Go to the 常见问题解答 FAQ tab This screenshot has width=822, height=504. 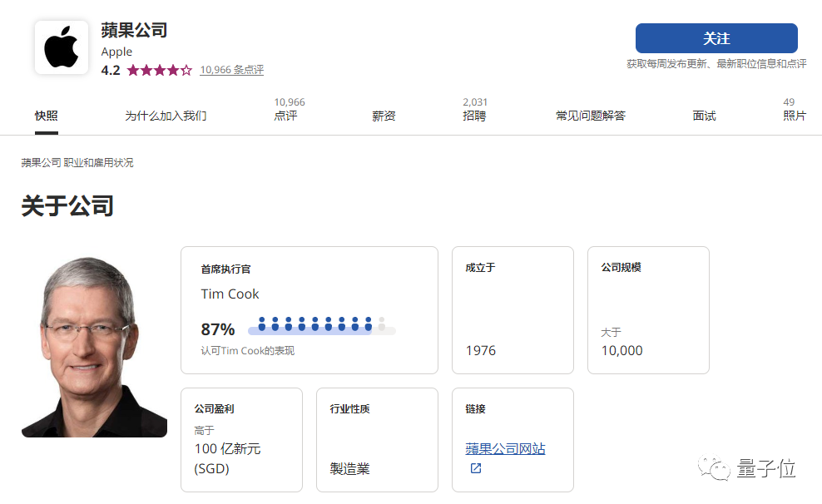click(591, 116)
